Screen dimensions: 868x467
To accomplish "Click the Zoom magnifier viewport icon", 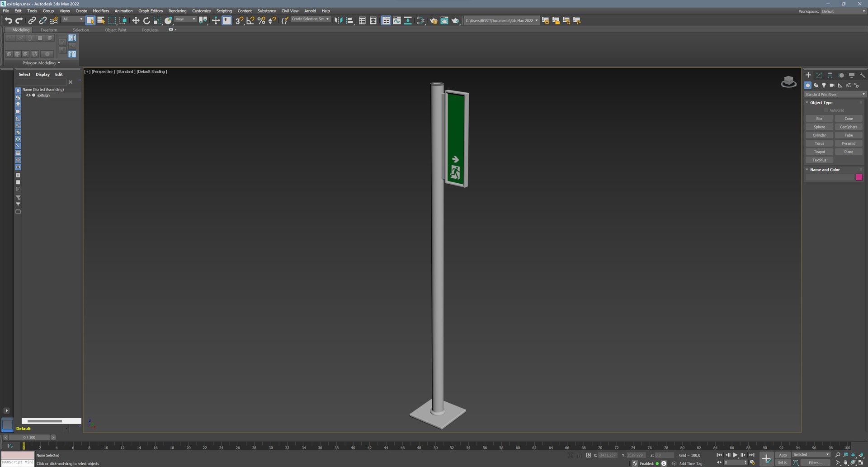I will coord(838,455).
